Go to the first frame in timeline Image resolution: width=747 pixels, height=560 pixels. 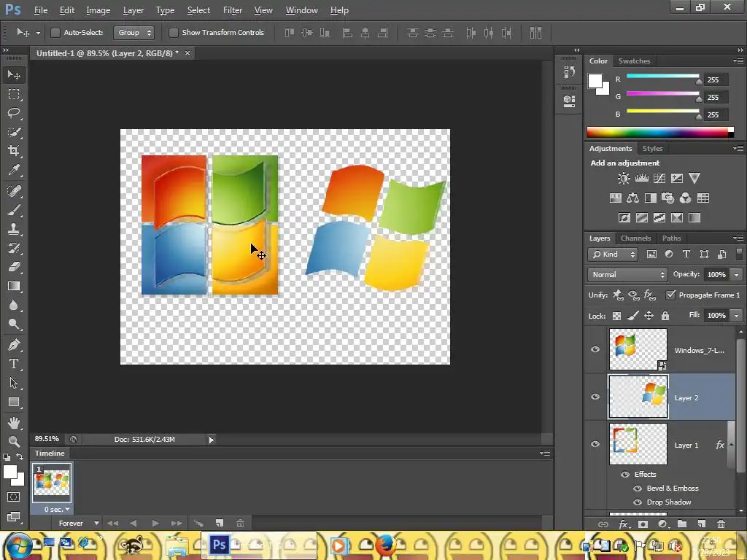point(112,524)
